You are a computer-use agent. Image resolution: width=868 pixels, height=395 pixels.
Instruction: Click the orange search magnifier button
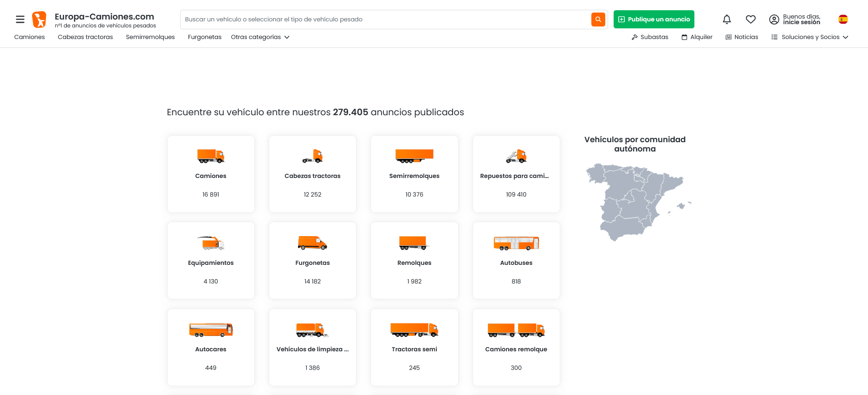598,20
